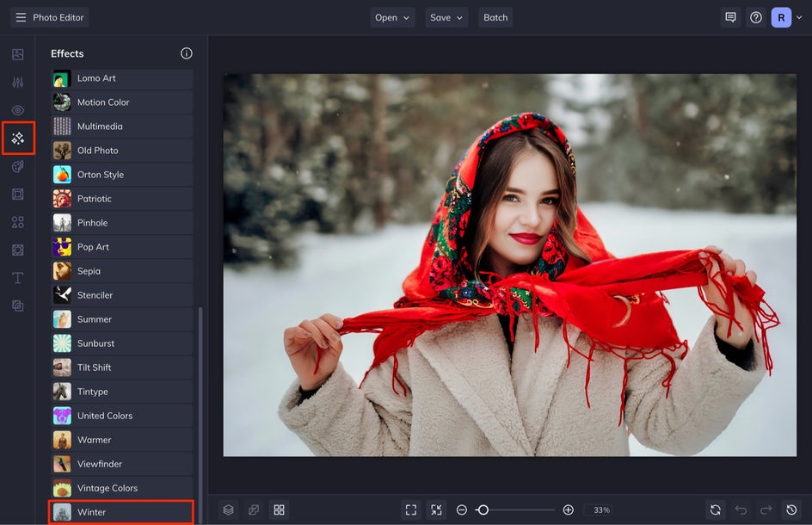This screenshot has width=812, height=525.
Task: Click the undo arrow icon
Action: (x=741, y=510)
